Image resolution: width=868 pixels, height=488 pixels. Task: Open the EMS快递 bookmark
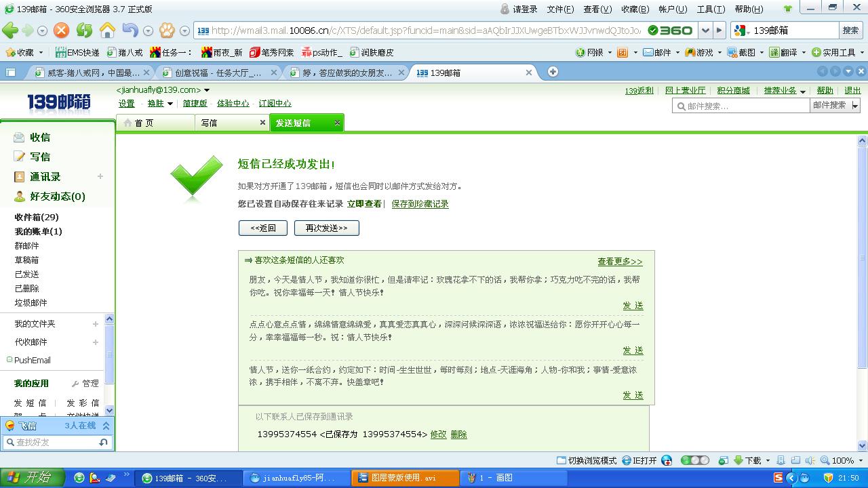click(x=77, y=52)
